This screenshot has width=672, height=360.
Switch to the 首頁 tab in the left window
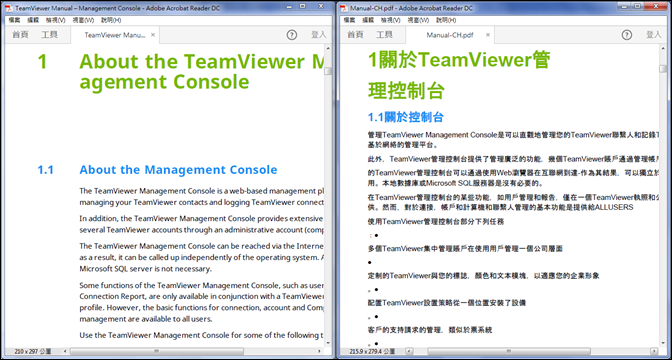20,35
